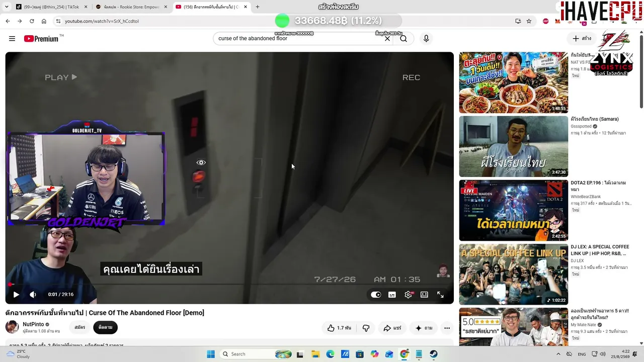This screenshot has width=644, height=362.
Task: Show hidden system tray icons
Action: pos(558,354)
